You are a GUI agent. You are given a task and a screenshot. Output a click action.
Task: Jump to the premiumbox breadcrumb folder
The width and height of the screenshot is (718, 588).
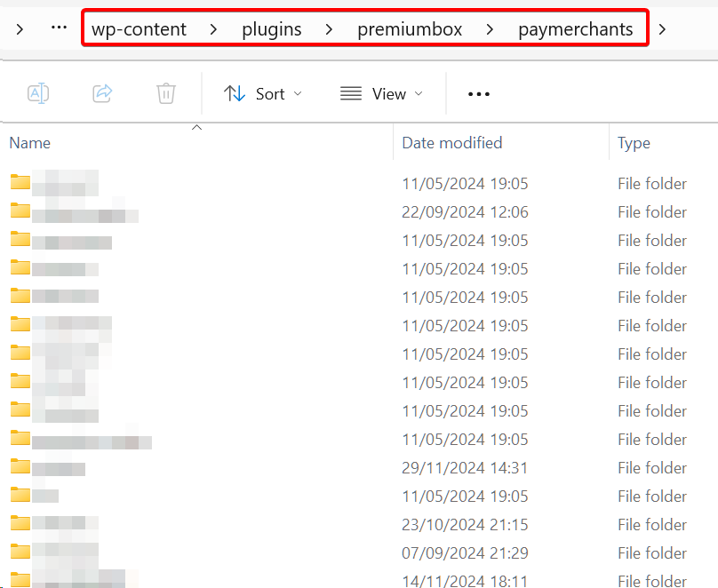(410, 29)
